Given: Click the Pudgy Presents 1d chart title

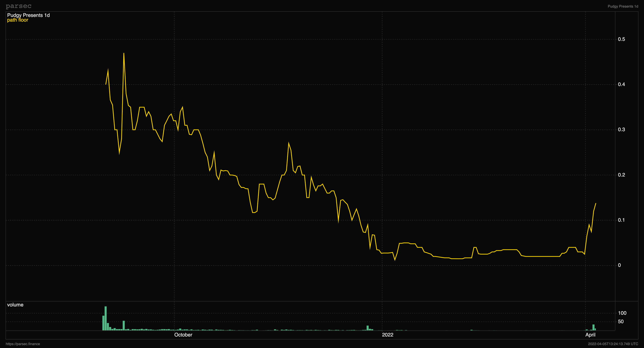Looking at the screenshot, I should (28, 15).
